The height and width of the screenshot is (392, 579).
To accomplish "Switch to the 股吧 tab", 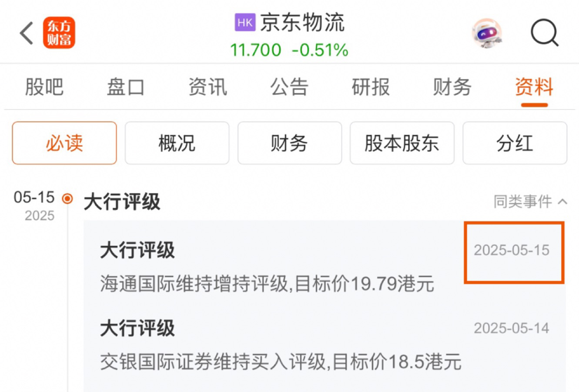I will click(44, 87).
